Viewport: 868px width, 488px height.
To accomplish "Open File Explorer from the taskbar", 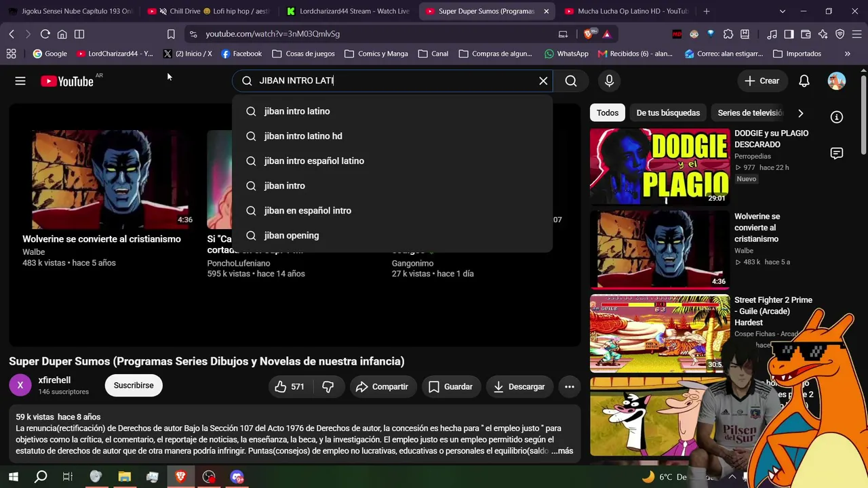I will coord(124,477).
